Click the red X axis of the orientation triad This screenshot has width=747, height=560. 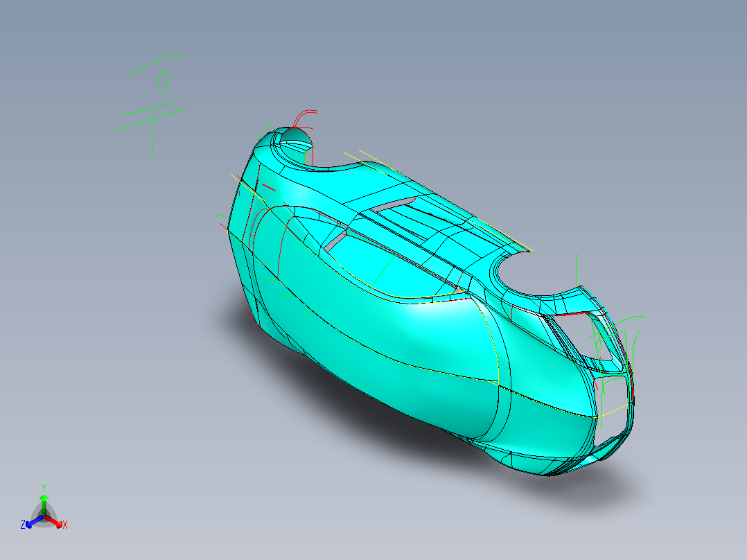tap(54, 521)
